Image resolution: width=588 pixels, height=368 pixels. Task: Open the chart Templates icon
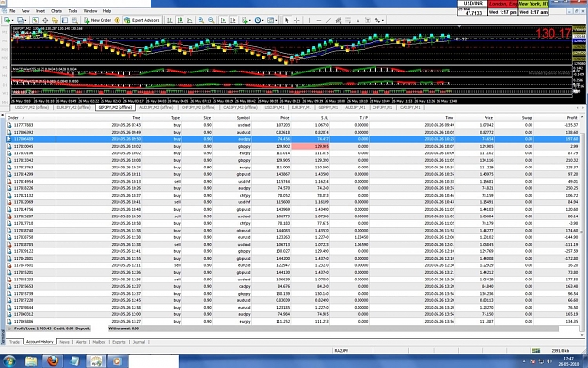click(x=270, y=20)
